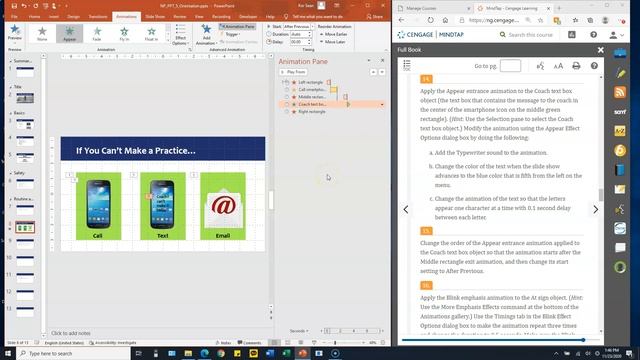Click text size AA icon in reader

(x=558, y=66)
